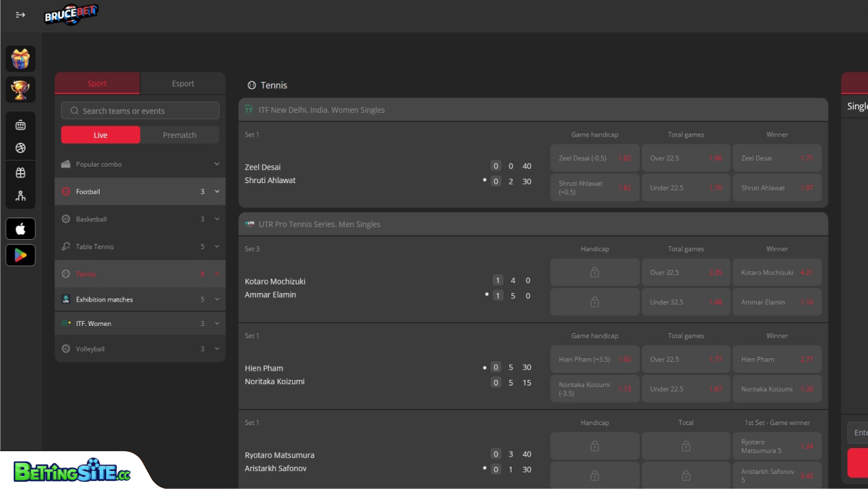Screen dimensions: 868x489
Task: Bet on Over 22.5 total games for Desai match
Action: (x=686, y=157)
